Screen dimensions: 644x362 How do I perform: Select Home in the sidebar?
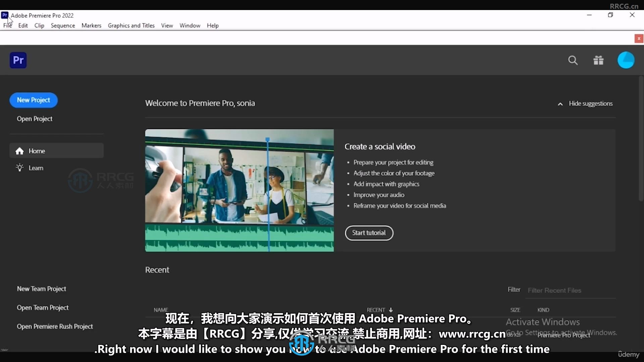(56, 151)
